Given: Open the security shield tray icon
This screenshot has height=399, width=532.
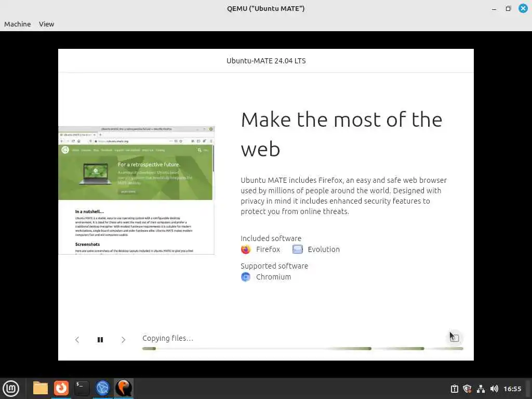Looking at the screenshot, I should tap(467, 389).
